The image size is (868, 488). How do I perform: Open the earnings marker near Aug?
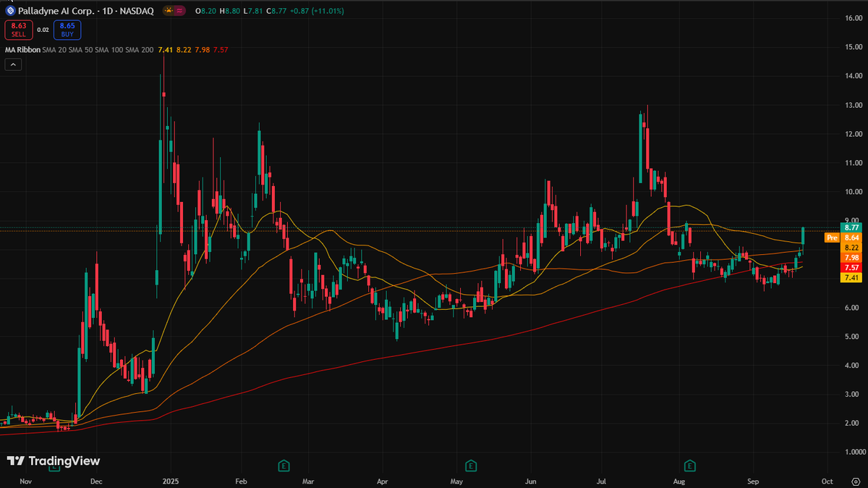click(x=691, y=464)
